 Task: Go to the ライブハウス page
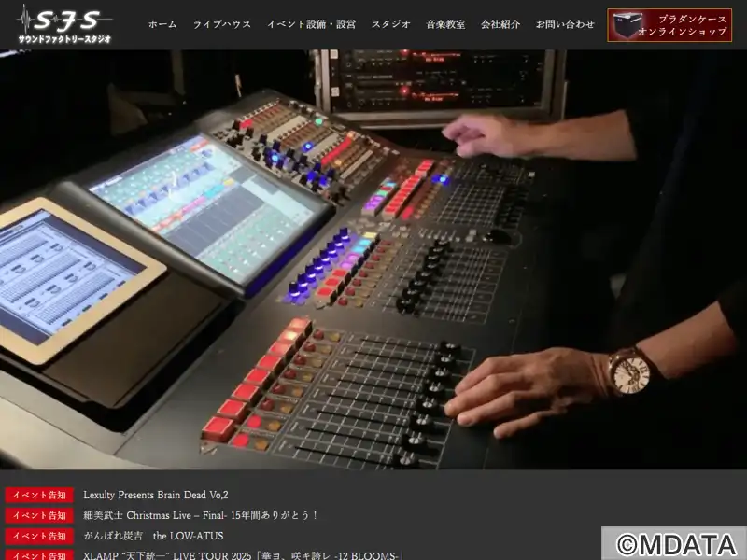222,24
